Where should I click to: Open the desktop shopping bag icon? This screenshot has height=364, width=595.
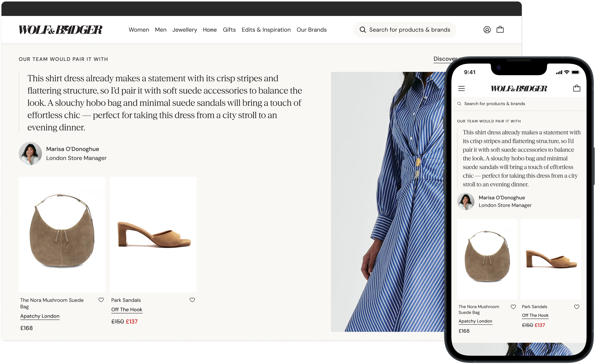click(x=500, y=29)
